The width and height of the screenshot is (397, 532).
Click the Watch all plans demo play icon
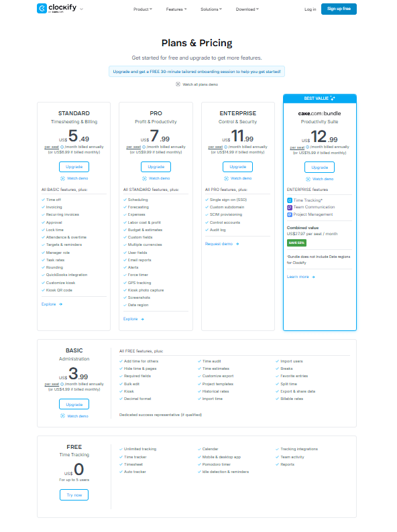(x=178, y=84)
